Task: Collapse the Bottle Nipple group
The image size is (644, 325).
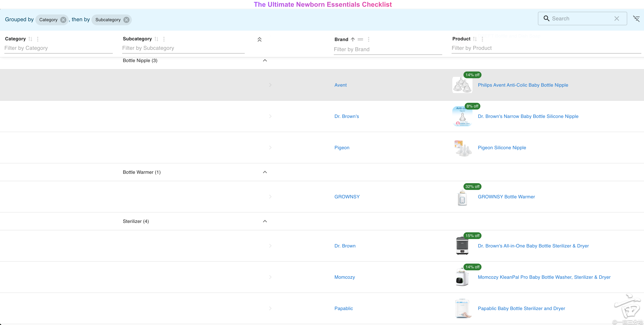Action: coord(265,60)
